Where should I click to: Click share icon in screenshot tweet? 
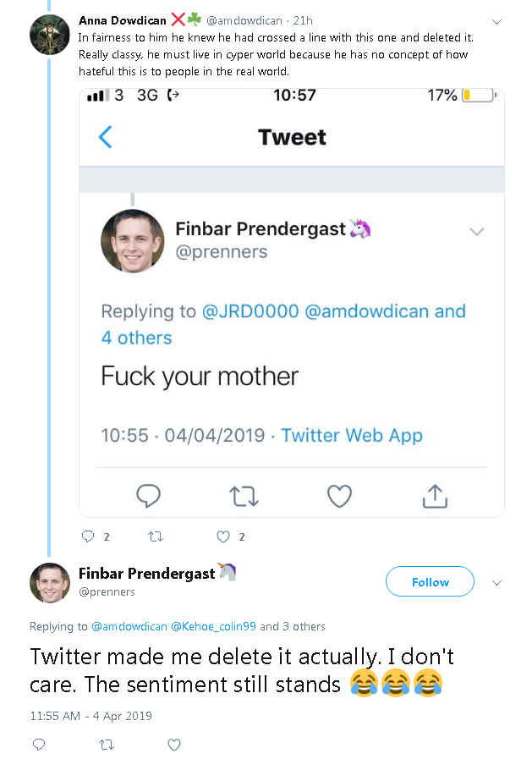click(x=434, y=496)
